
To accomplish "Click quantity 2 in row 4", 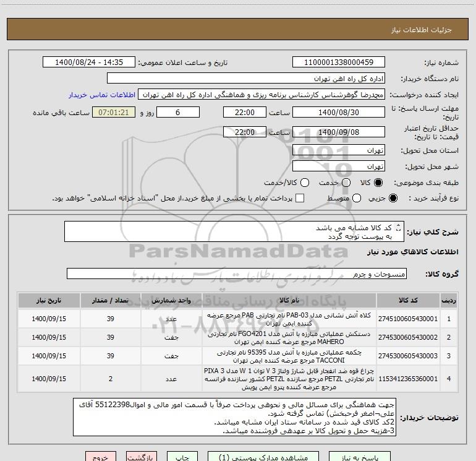I will tap(111, 379).
